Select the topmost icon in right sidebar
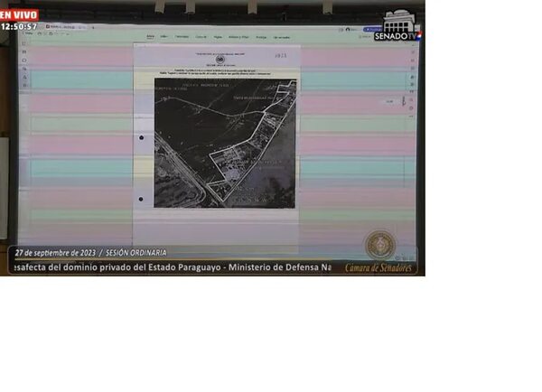The height and width of the screenshot is (392, 542). (x=413, y=51)
